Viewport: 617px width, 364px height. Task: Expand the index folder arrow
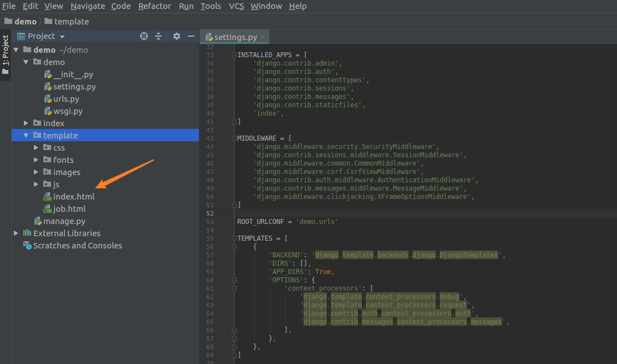[x=26, y=123]
